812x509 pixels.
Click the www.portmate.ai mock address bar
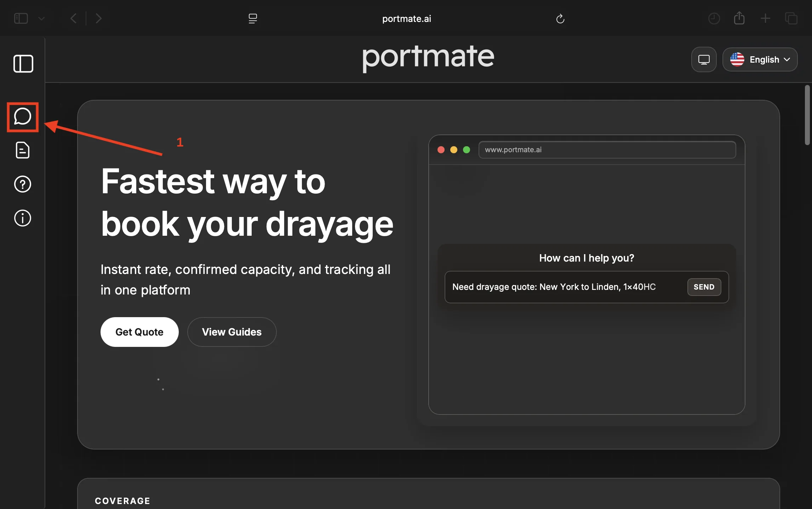tap(607, 150)
